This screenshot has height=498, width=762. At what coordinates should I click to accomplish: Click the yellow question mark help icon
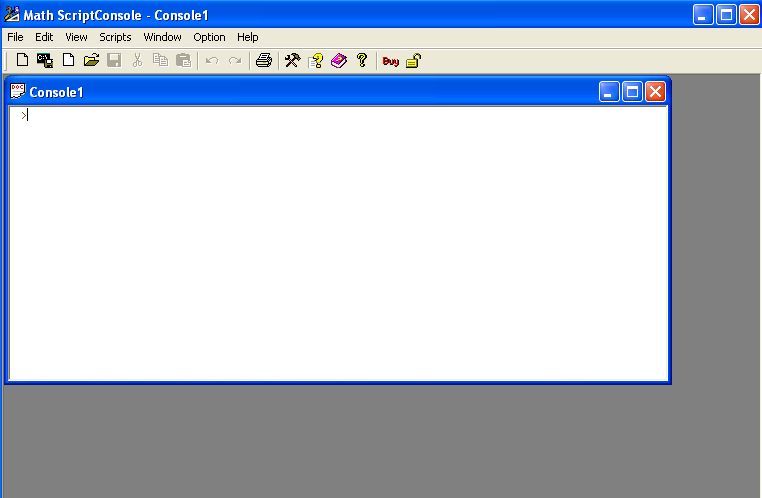(x=362, y=60)
